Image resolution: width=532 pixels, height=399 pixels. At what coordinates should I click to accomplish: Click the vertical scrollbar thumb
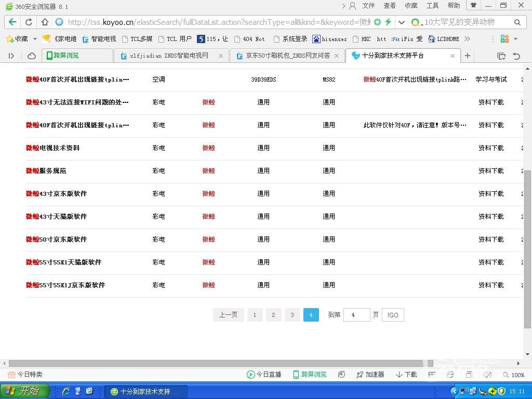coord(527,249)
